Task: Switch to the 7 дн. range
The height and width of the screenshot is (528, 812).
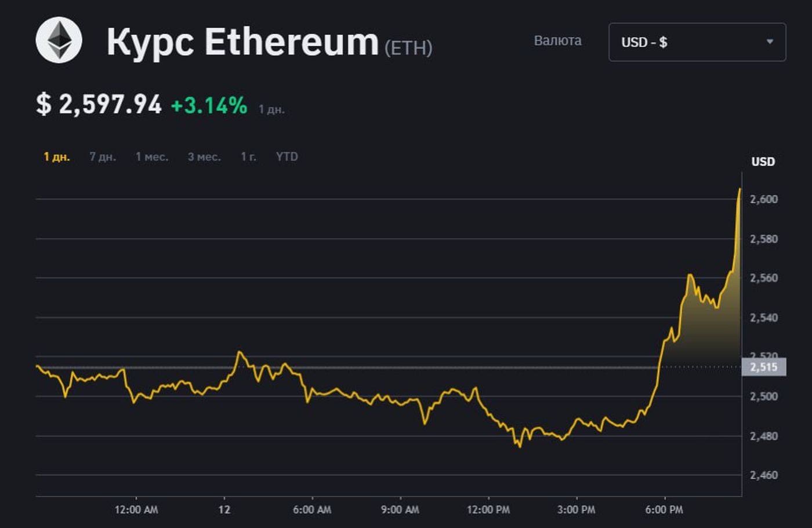Action: pos(103,157)
